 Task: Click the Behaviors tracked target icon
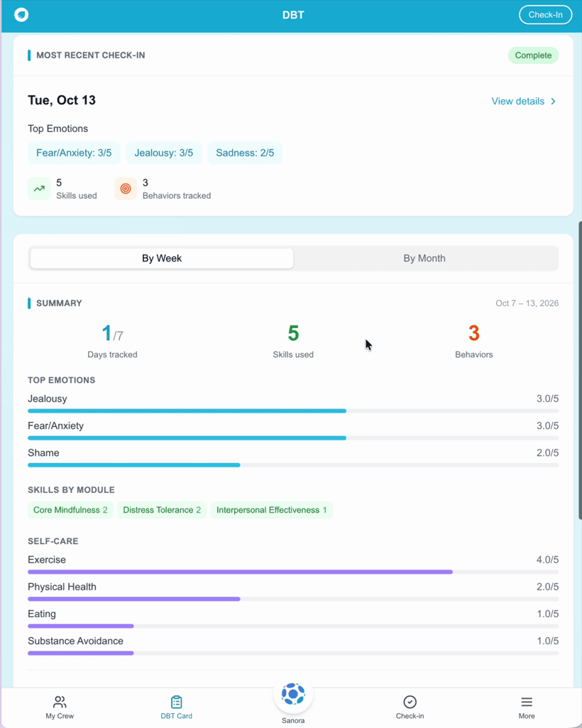click(x=126, y=188)
